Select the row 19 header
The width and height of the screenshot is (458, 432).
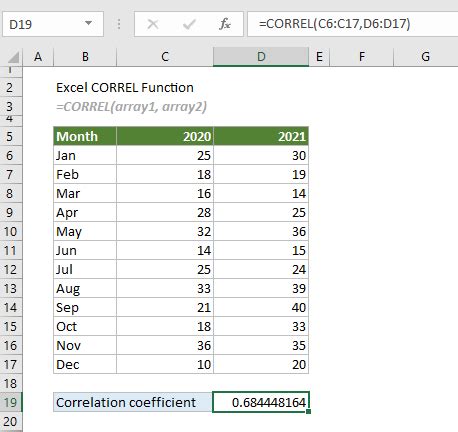click(11, 402)
